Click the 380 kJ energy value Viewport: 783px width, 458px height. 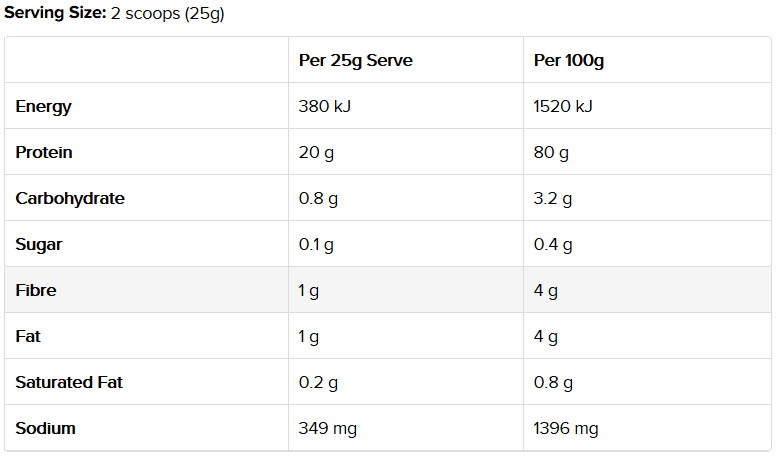point(325,106)
